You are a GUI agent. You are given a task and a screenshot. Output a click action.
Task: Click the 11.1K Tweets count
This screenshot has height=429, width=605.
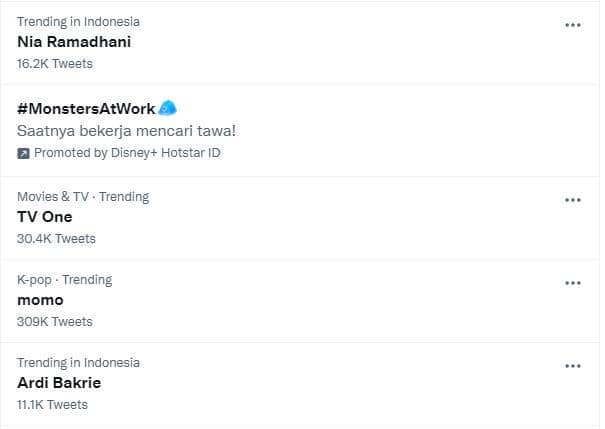(x=52, y=404)
